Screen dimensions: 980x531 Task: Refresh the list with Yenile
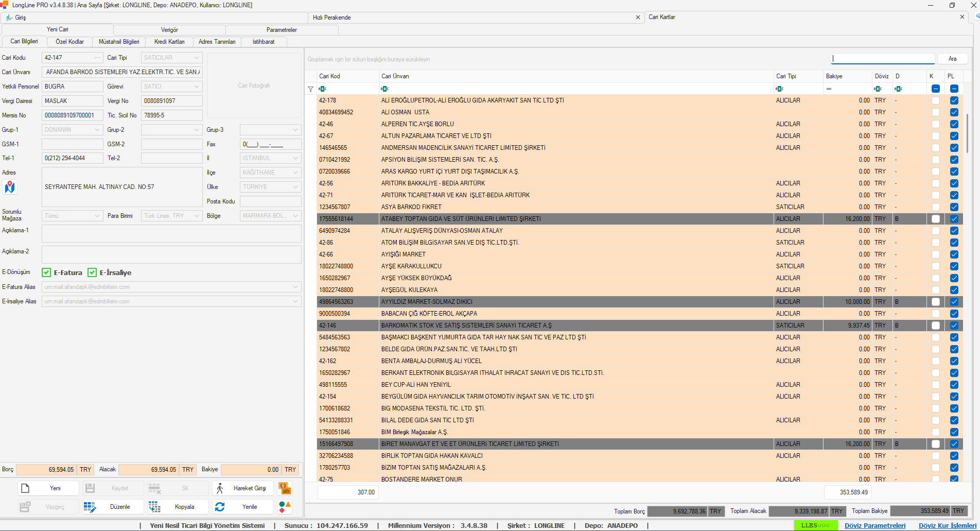pos(242,507)
